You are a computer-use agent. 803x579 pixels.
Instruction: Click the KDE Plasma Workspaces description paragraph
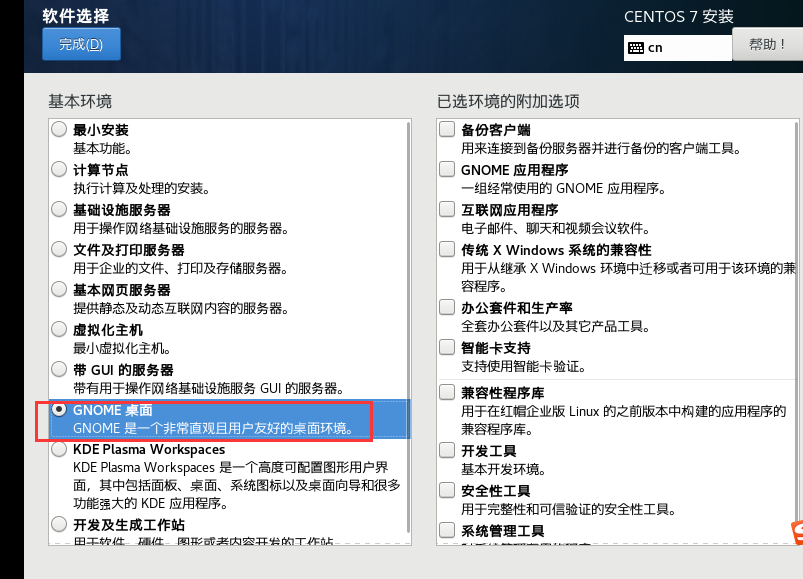tap(237, 485)
